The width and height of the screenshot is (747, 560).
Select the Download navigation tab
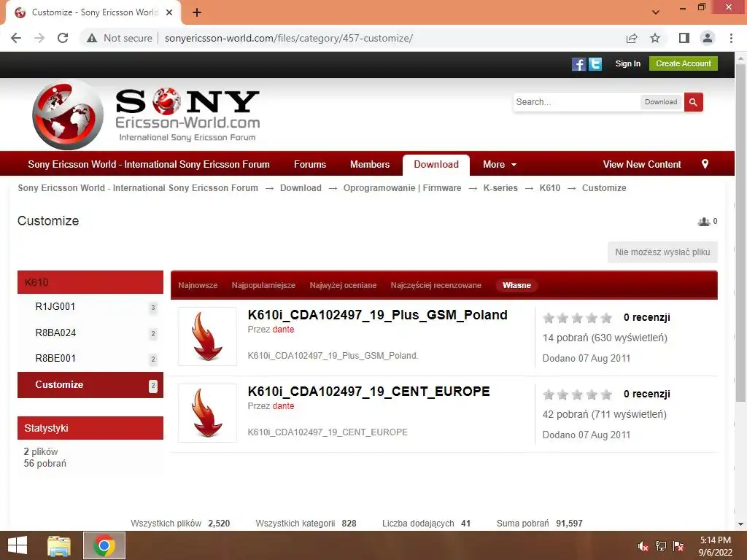[436, 165]
